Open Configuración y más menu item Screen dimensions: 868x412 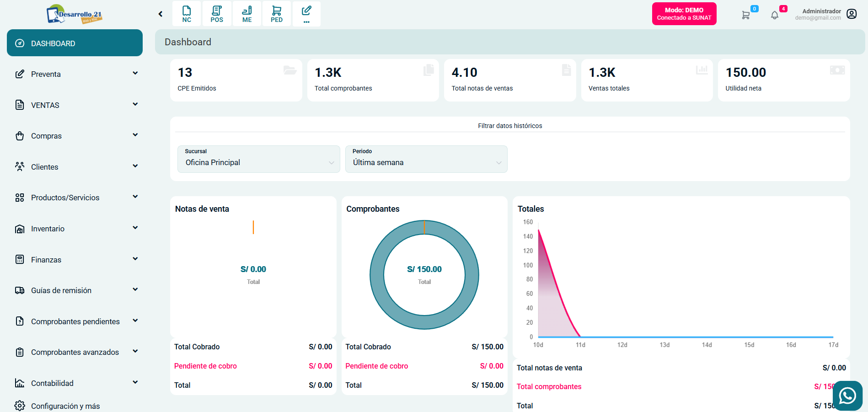pos(65,406)
